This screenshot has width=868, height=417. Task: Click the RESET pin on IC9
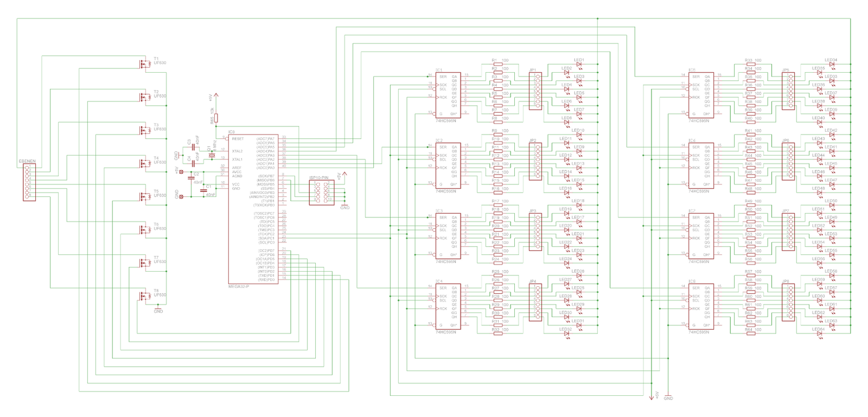click(x=238, y=139)
